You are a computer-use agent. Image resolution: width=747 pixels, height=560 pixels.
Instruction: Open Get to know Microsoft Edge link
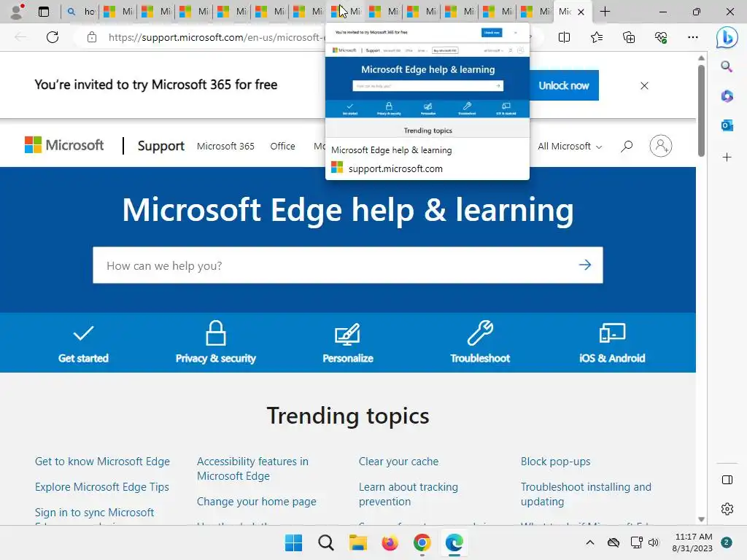[102, 462]
